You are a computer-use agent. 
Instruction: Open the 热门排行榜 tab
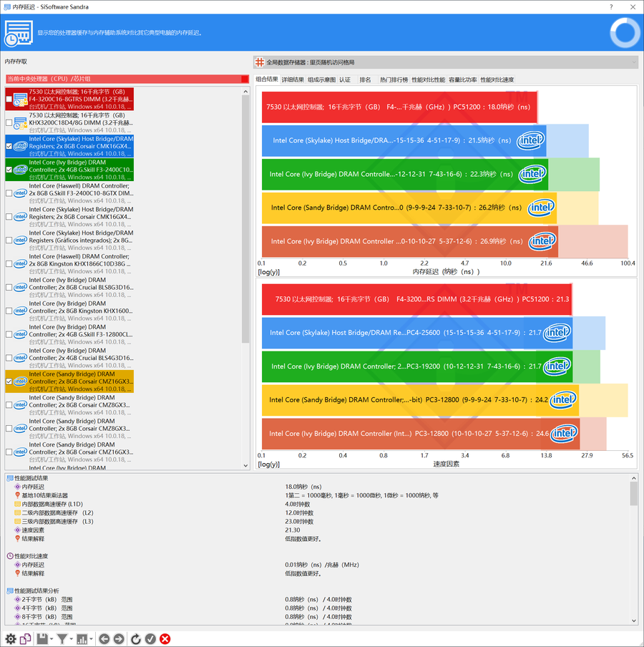[394, 79]
